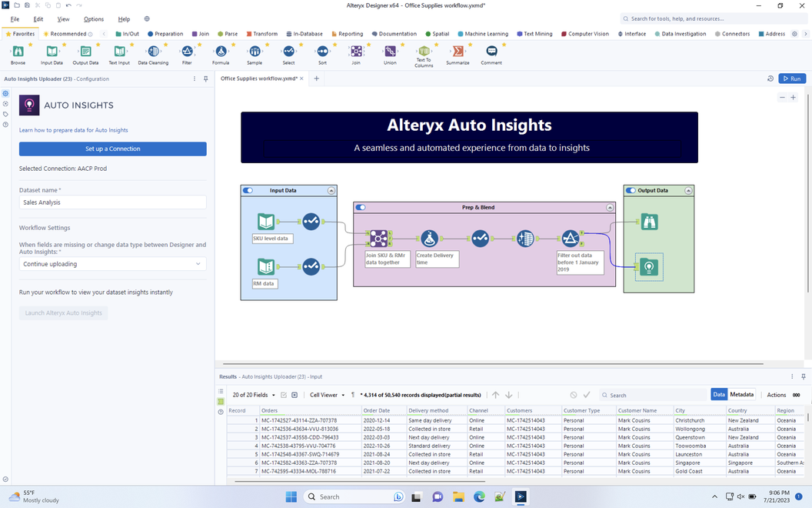Select the Summarize tool from the palette
This screenshot has width=812, height=508.
coord(458,52)
